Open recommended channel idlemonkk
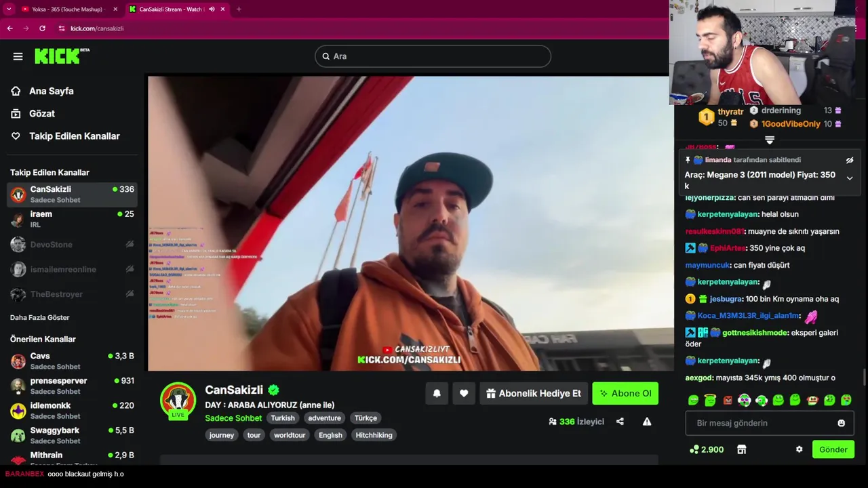 [73, 411]
